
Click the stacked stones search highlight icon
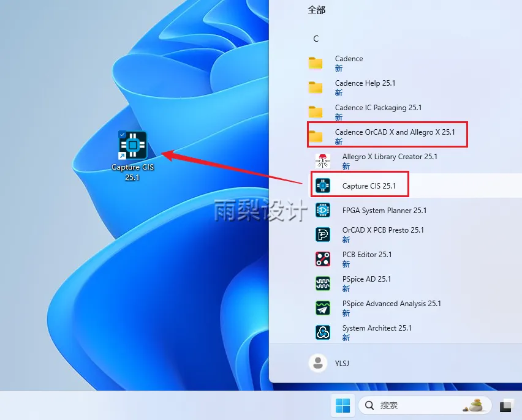pyautogui.click(x=474, y=405)
